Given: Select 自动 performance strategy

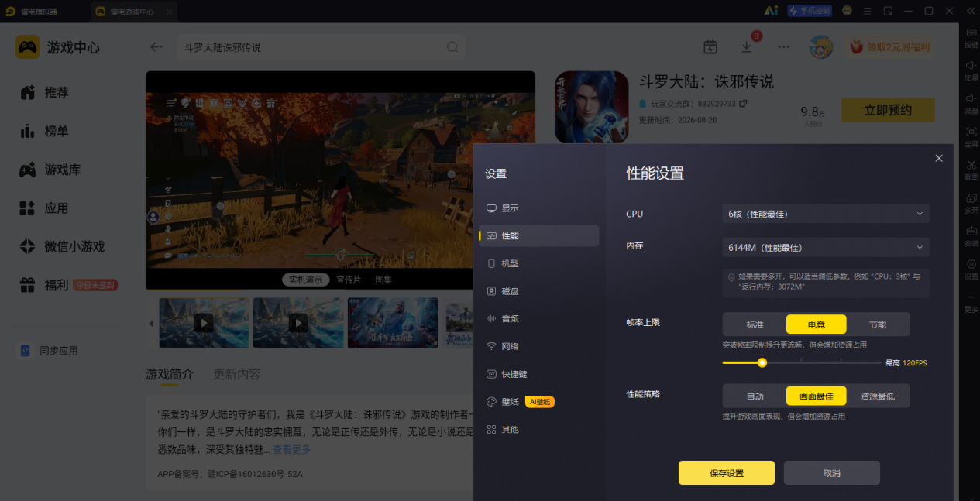Looking at the screenshot, I should click(755, 396).
